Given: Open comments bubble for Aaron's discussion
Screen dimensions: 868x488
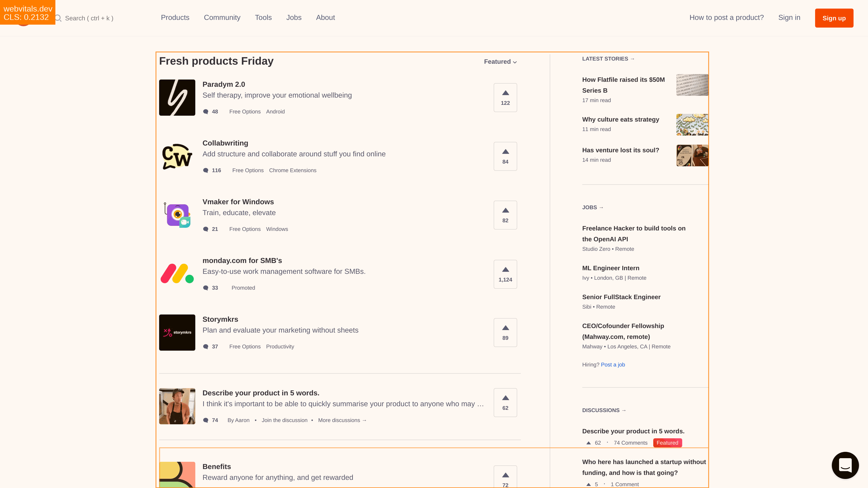Looking at the screenshot, I should (x=205, y=420).
